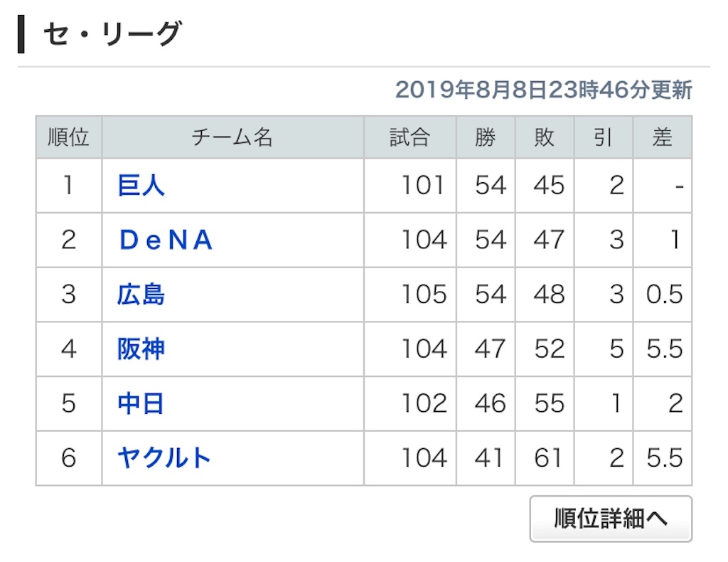
Task: Click the 差 column header
Action: (663, 137)
